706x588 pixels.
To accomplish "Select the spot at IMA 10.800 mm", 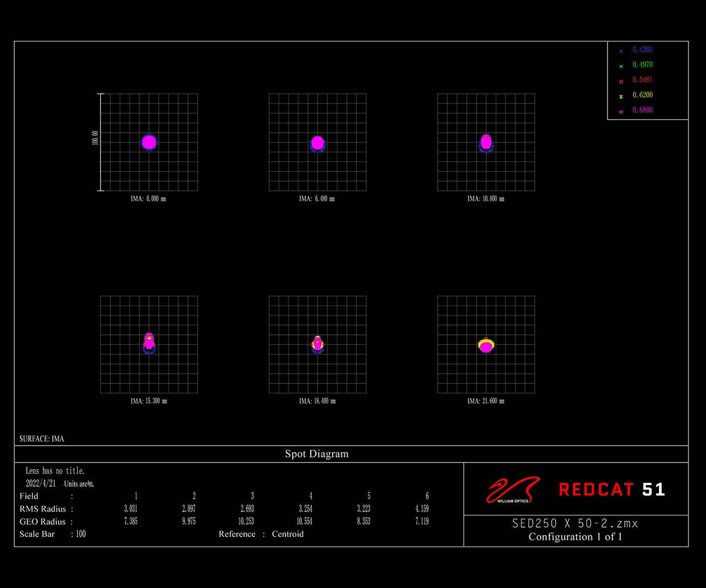I will point(486,142).
